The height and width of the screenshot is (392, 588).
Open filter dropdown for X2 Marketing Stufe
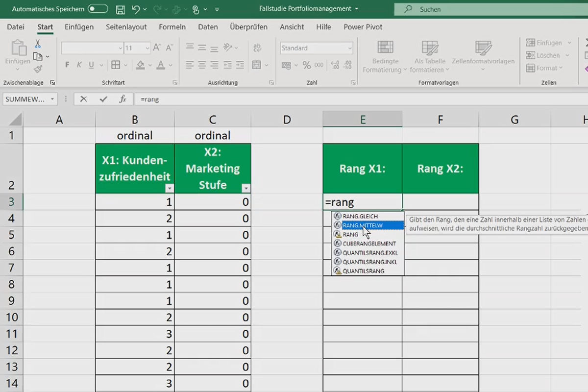[x=246, y=188]
